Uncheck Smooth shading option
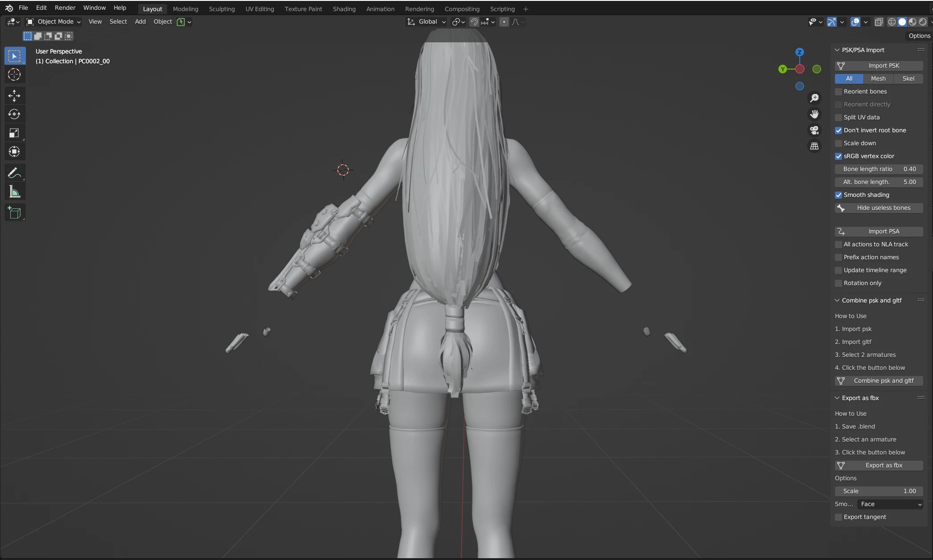 coord(838,195)
